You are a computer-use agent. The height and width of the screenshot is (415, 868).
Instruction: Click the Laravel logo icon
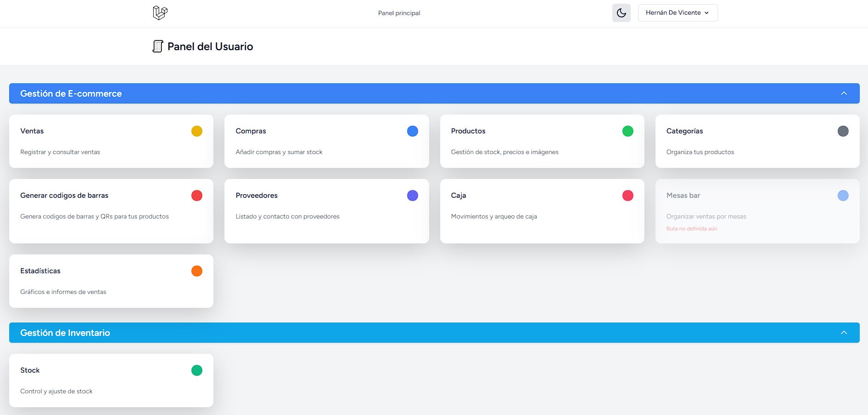(160, 13)
